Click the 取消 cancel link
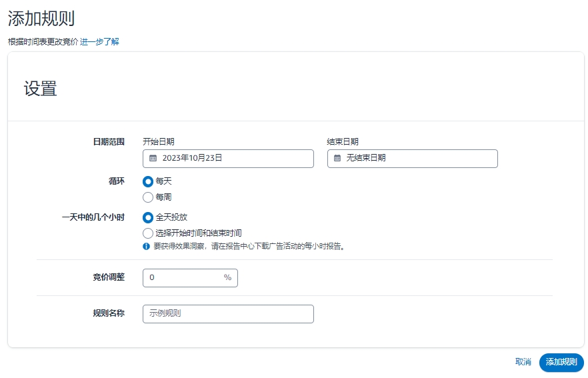 (523, 362)
